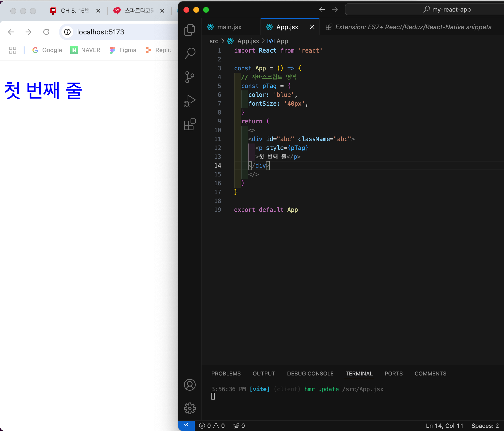Click the src breadcrumb segment
504x431 pixels.
(214, 41)
